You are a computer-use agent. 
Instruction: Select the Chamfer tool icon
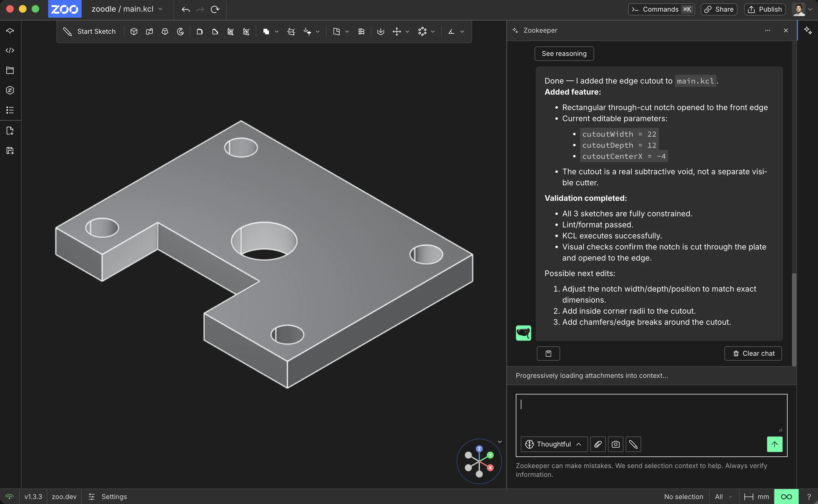215,31
